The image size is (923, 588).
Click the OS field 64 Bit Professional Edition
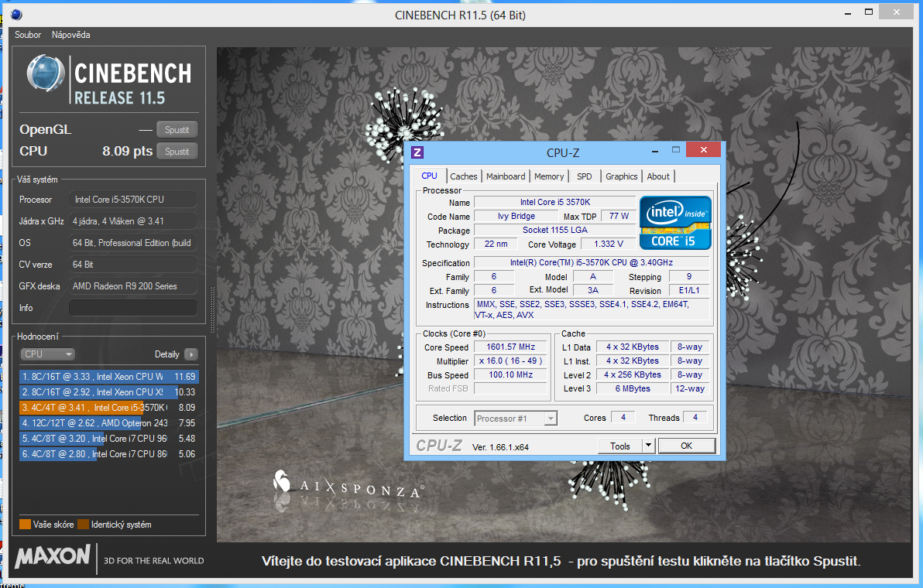(133, 243)
